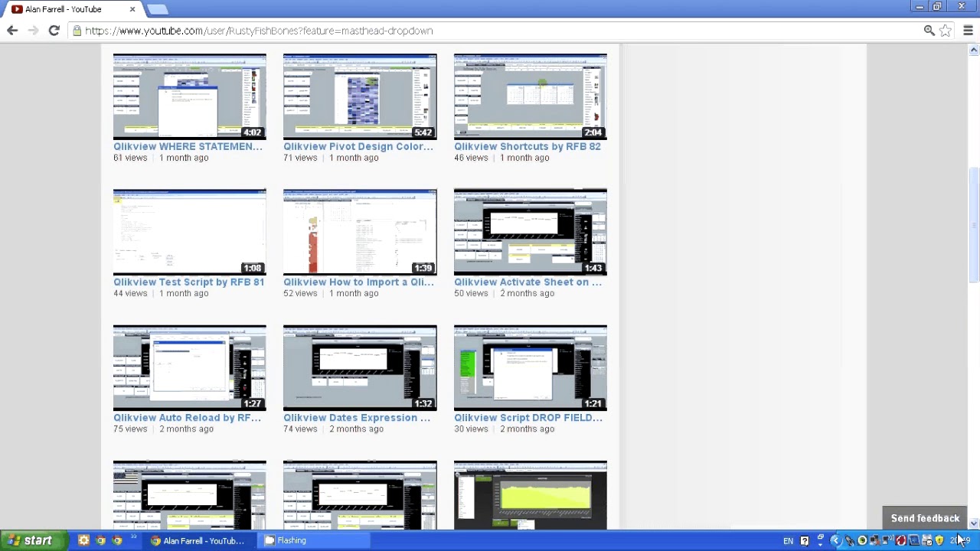Click the language bar restore icon
The width and height of the screenshot is (980, 551).
pyautogui.click(x=820, y=536)
